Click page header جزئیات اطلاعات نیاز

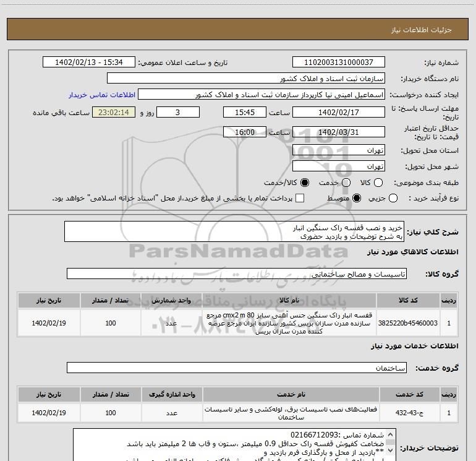click(x=421, y=30)
